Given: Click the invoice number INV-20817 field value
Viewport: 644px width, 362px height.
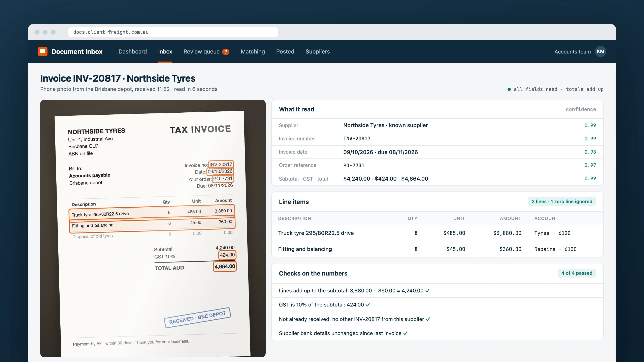Looking at the screenshot, I should coord(357,139).
